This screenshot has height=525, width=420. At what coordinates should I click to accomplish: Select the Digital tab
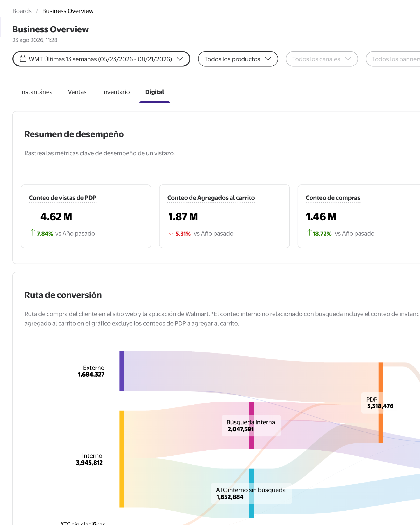154,92
